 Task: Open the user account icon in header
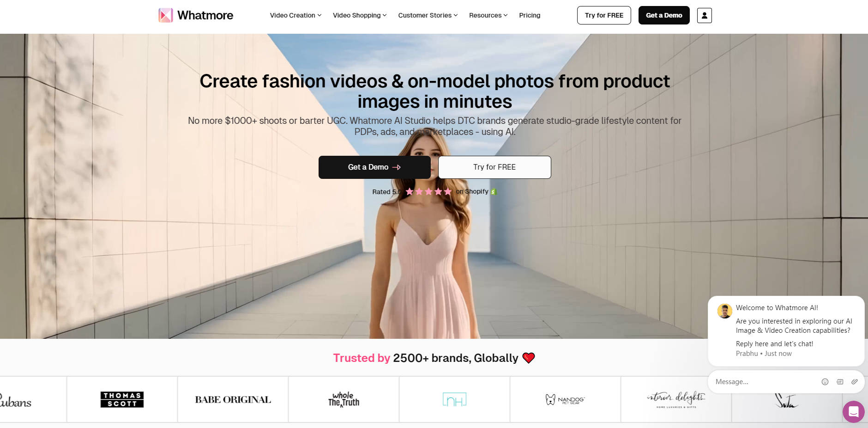(x=704, y=15)
